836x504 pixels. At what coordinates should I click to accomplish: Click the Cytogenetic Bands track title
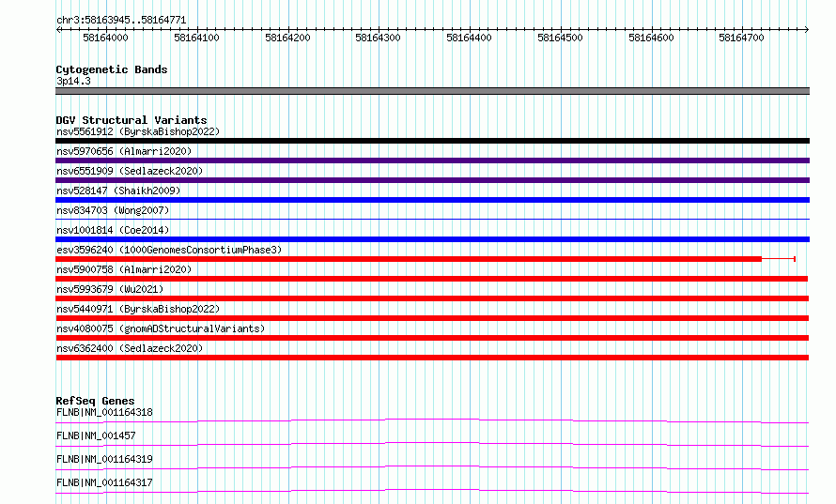[x=112, y=69]
